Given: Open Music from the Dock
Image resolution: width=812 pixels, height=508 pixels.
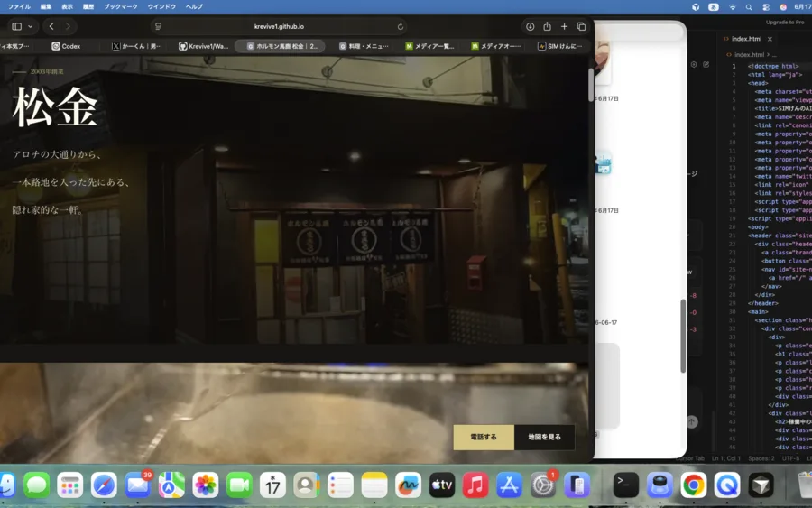Looking at the screenshot, I should pos(475,485).
